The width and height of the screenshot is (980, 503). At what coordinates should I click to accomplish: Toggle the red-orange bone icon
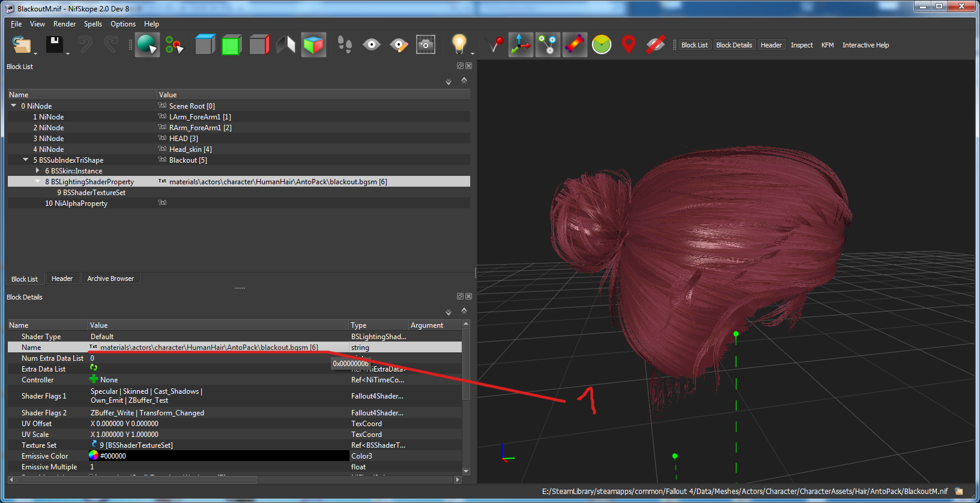575,45
